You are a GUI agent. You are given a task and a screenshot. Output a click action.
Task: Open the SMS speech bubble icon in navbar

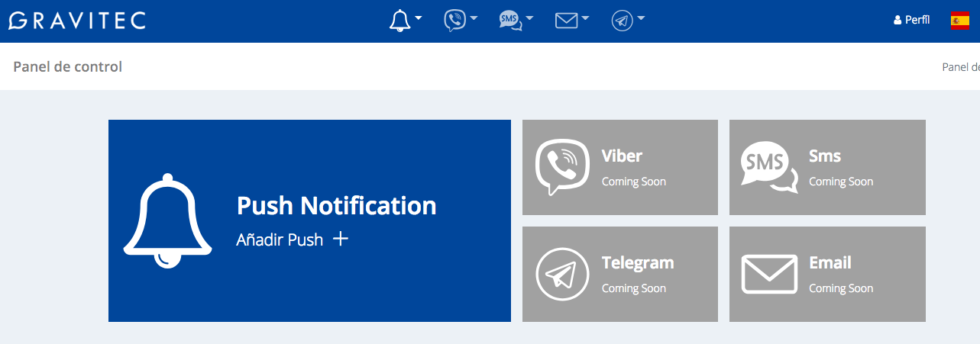coord(510,21)
